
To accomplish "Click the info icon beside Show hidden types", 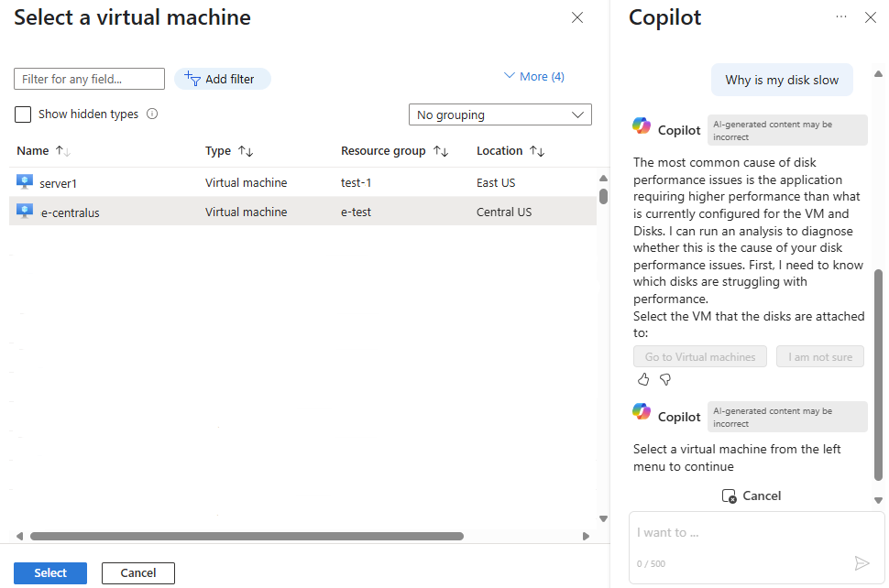I will tap(152, 114).
